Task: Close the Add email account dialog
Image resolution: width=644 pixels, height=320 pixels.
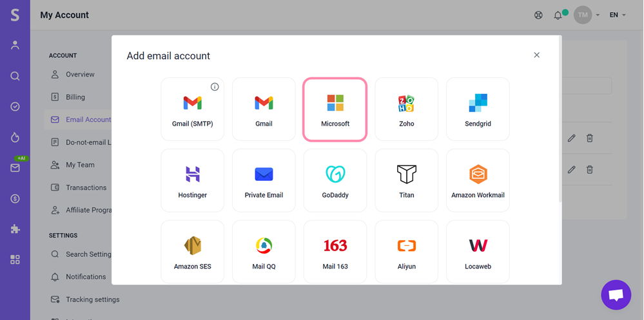Action: tap(536, 55)
